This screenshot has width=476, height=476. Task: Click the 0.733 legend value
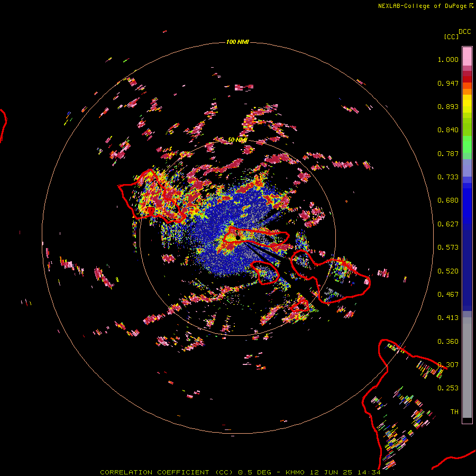coord(448,177)
